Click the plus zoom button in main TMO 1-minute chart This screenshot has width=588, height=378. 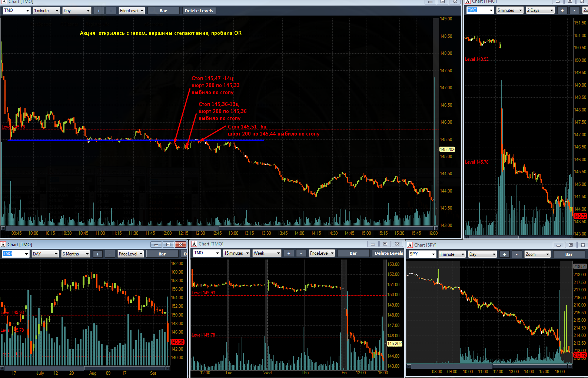tap(99, 11)
